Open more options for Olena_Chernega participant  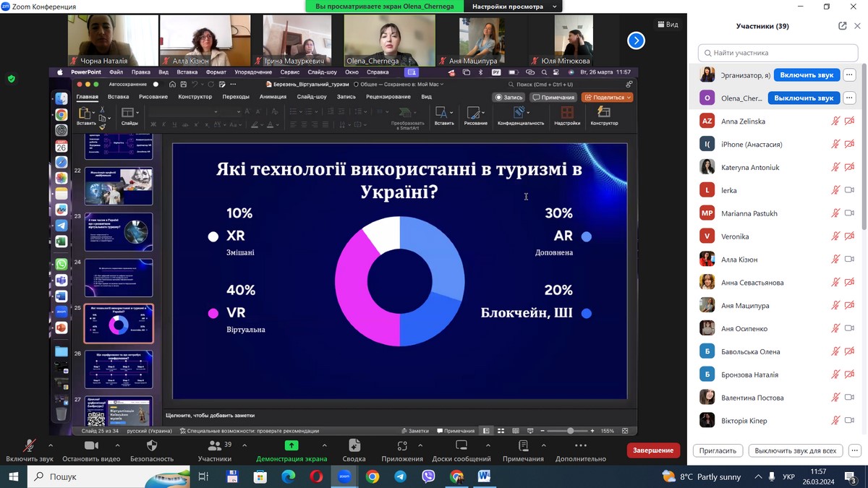click(849, 98)
